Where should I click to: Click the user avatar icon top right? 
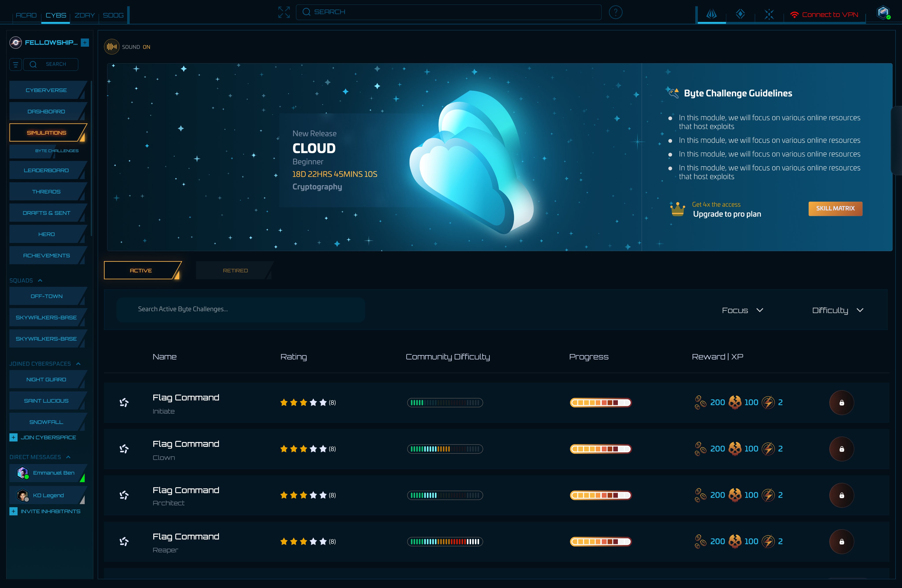click(883, 13)
